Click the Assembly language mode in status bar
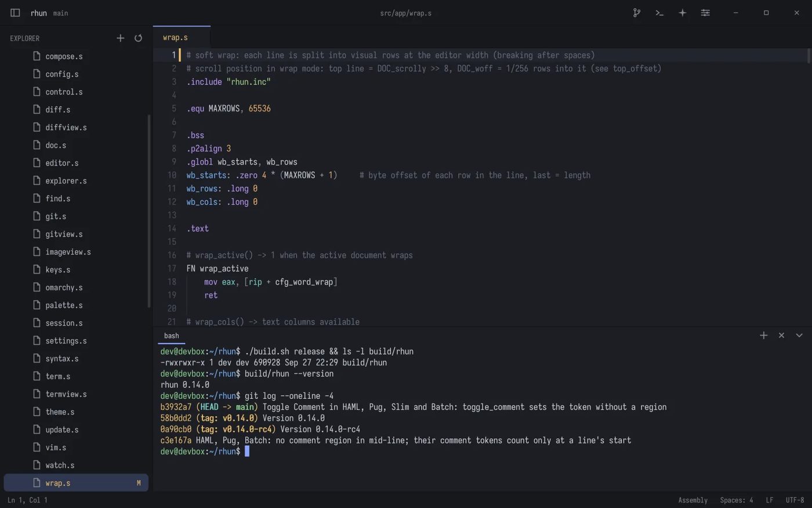Screen dimensions: 812x508 click(693, 500)
